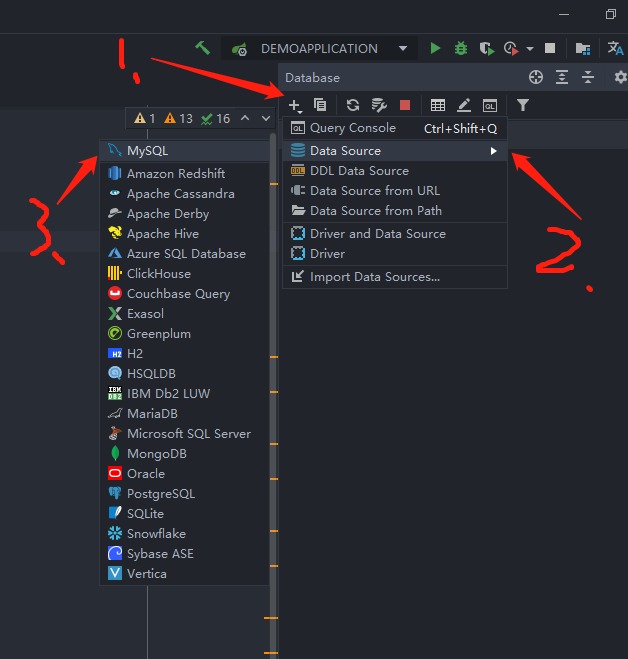Click the 16 typos indicator
Screen dimensions: 628x659
pos(215,119)
